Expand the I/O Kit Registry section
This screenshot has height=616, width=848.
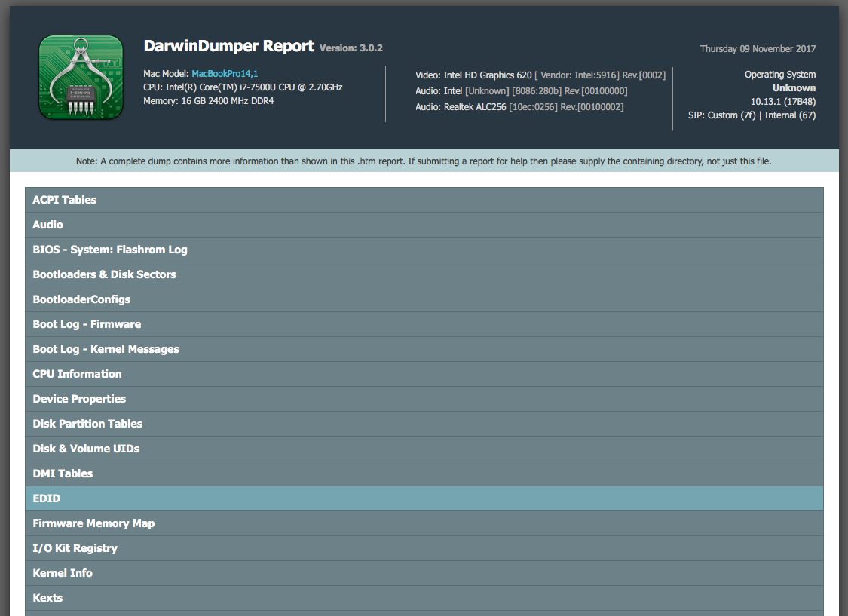pyautogui.click(x=75, y=548)
